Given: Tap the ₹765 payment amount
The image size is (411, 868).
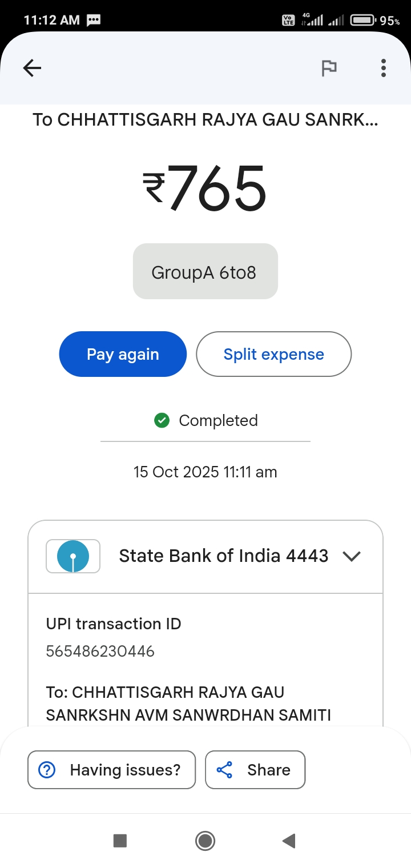Looking at the screenshot, I should click(x=205, y=187).
